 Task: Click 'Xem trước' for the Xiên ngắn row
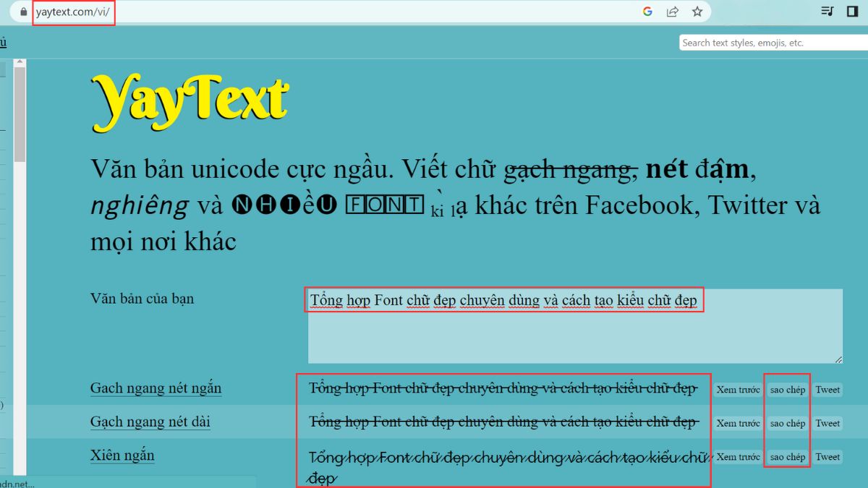click(737, 456)
